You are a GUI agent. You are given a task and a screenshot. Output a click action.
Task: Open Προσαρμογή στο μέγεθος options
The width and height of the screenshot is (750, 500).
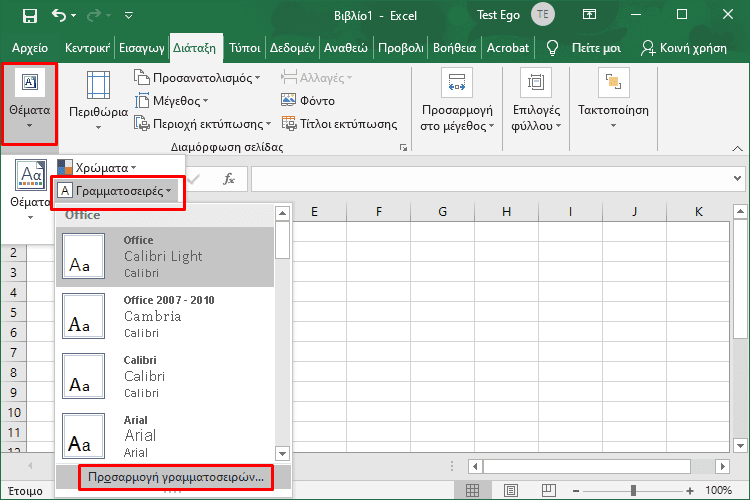[x=457, y=100]
